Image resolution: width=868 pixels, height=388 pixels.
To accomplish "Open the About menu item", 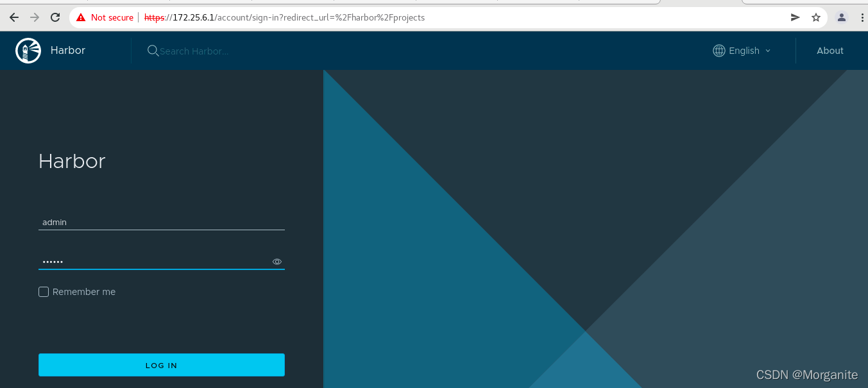I will tap(830, 51).
